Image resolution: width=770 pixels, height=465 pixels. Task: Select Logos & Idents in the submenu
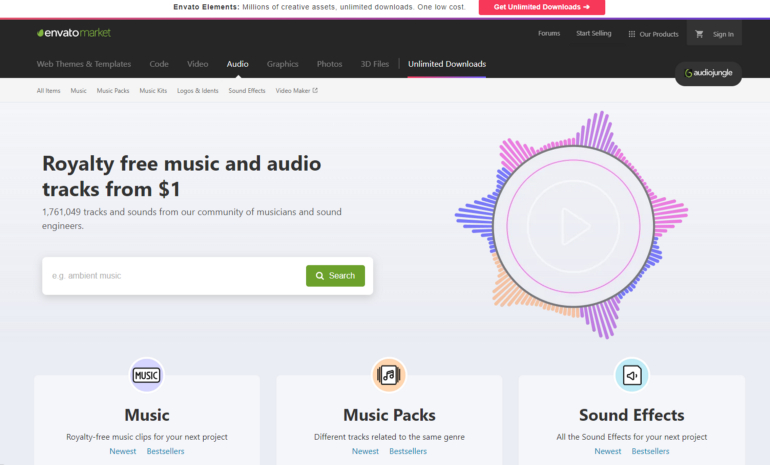pos(197,91)
